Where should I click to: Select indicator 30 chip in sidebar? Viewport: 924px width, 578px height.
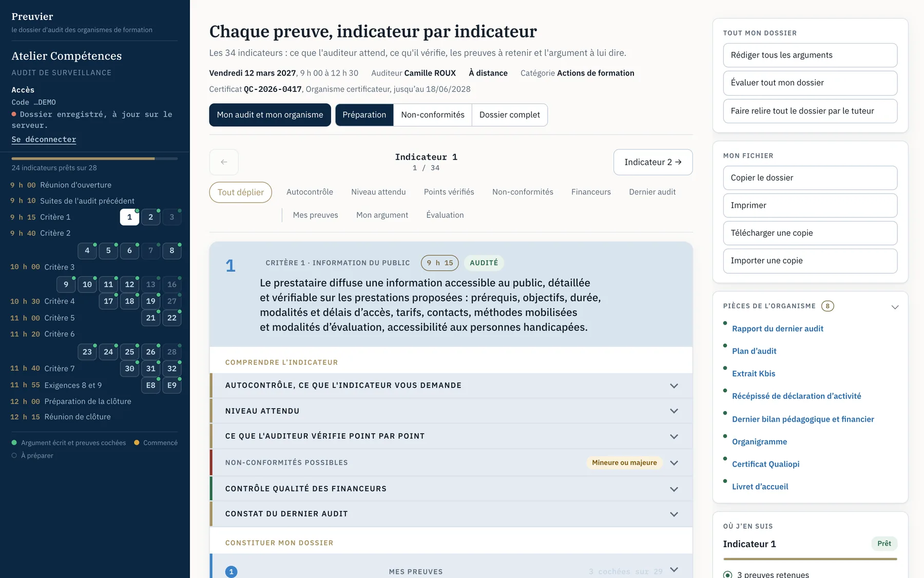[x=129, y=368]
